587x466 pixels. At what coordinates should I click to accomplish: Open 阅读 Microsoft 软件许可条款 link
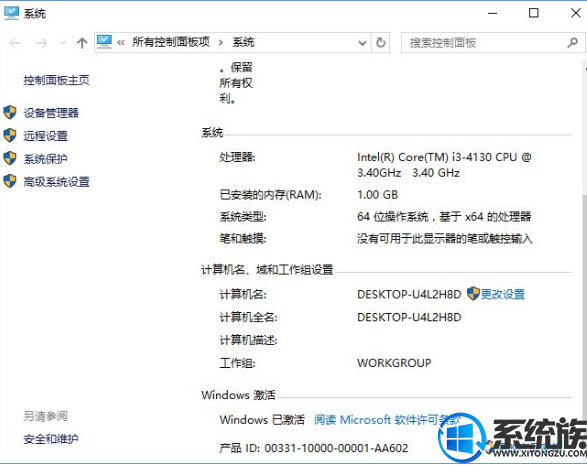click(387, 420)
